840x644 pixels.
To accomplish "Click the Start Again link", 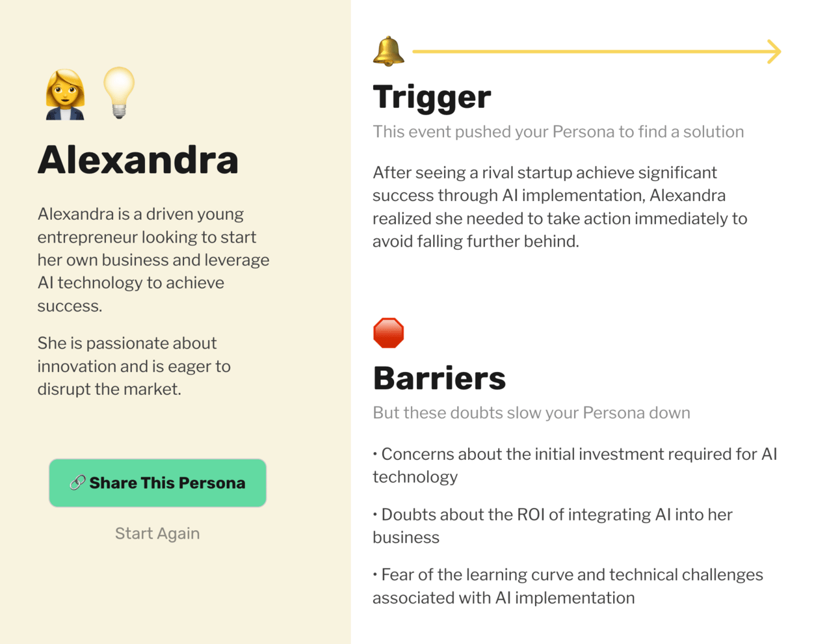I will pos(157,533).
